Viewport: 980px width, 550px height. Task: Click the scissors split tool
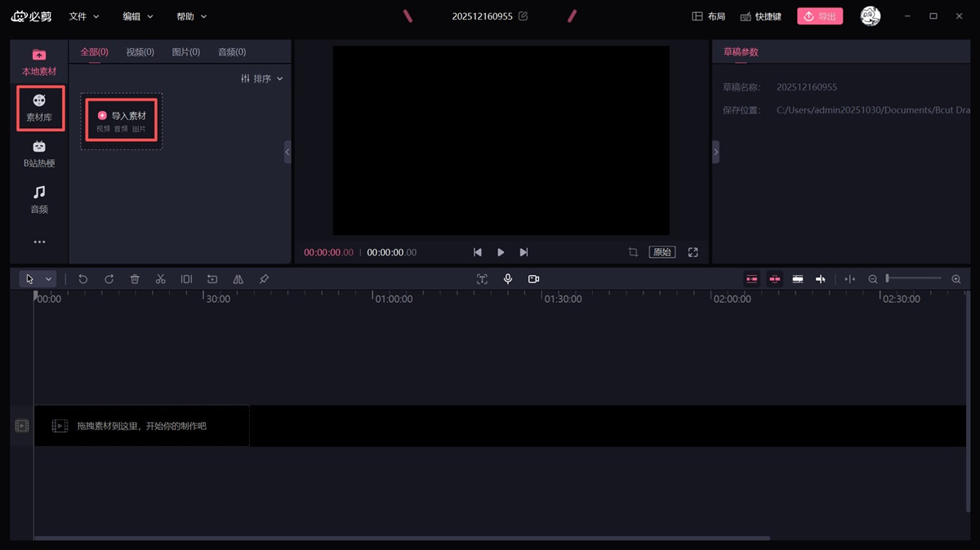(x=161, y=279)
